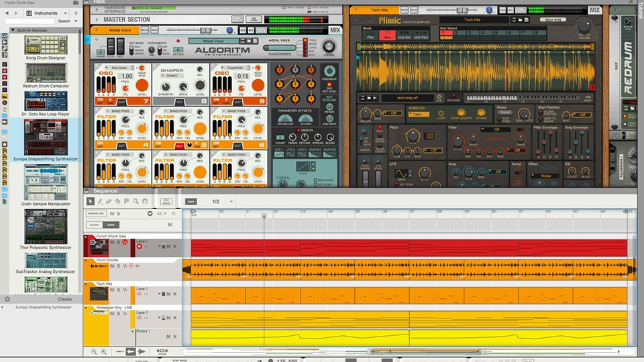Image resolution: width=644 pixels, height=362 pixels.
Task: Fold the Modal Voice mix channel device
Action: (97, 30)
